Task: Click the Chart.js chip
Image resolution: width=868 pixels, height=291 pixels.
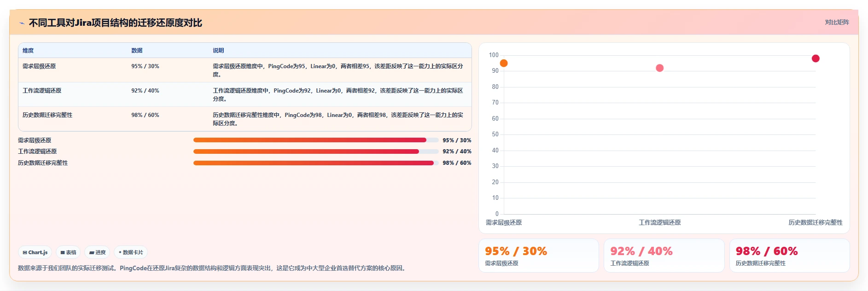Action: [x=35, y=252]
